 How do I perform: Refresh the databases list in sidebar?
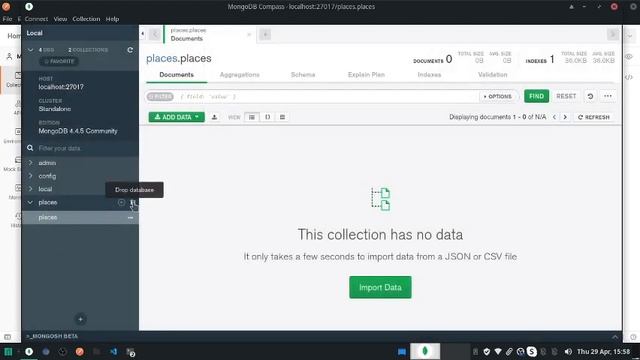coord(130,50)
